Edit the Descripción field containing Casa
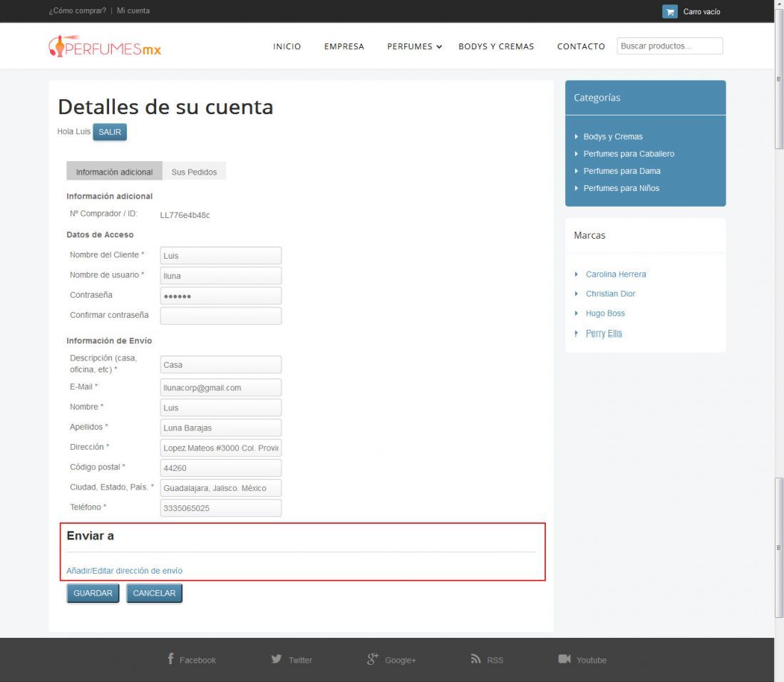The height and width of the screenshot is (682, 784). click(220, 364)
